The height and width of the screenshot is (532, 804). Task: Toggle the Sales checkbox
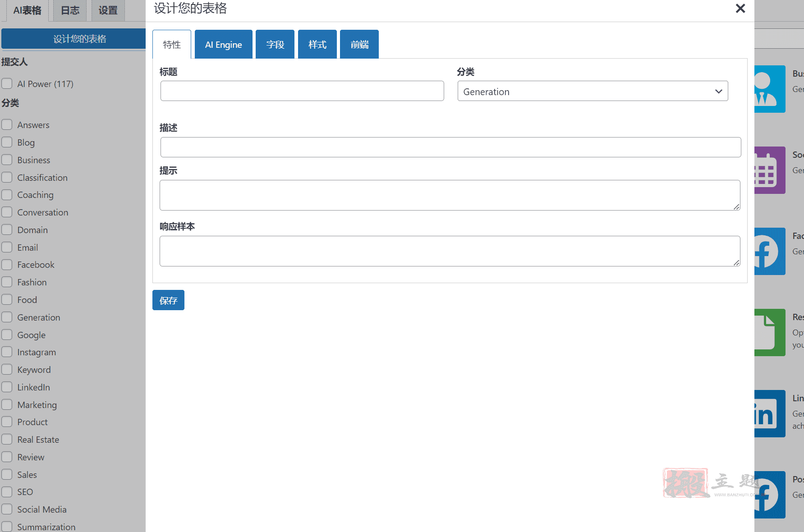pyautogui.click(x=7, y=474)
